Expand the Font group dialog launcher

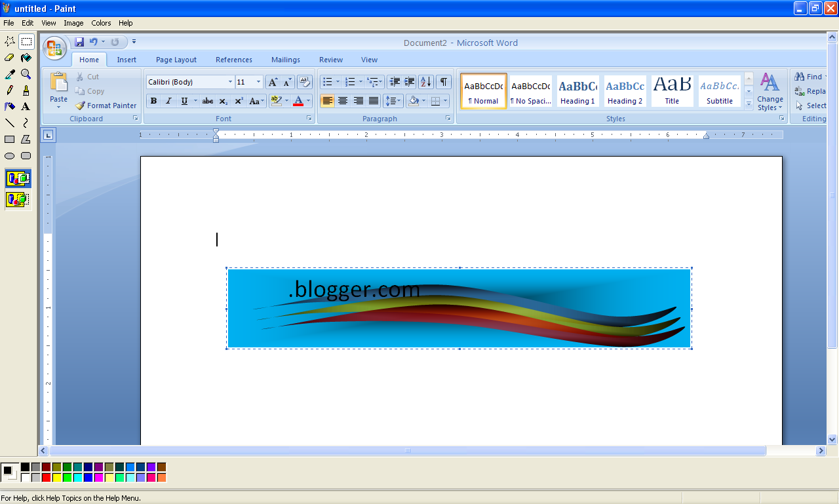click(x=309, y=119)
